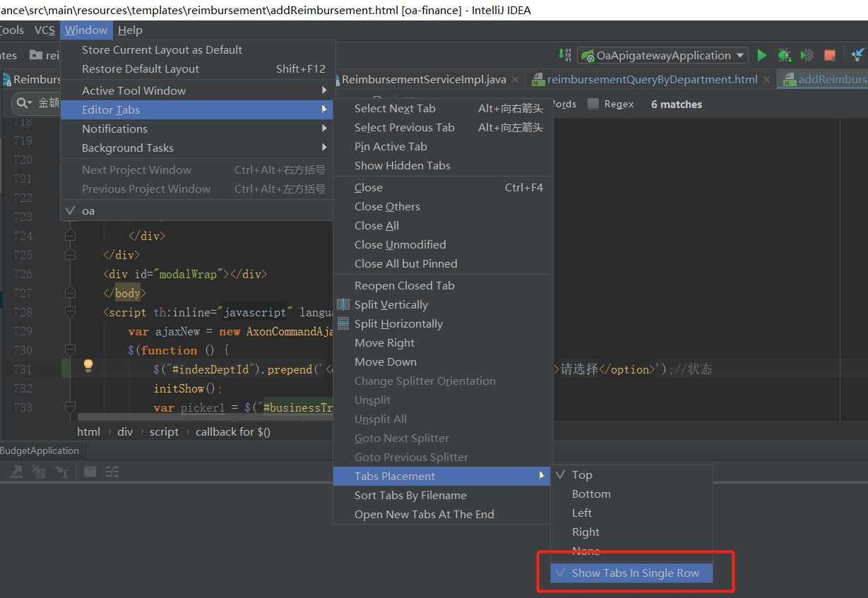Click the Split Vertically icon

point(343,304)
